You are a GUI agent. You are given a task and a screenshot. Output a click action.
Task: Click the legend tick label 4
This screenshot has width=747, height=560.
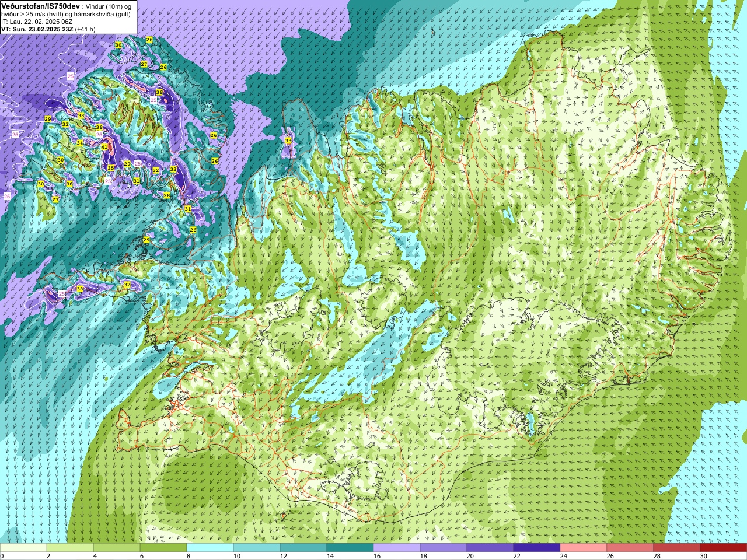click(95, 556)
